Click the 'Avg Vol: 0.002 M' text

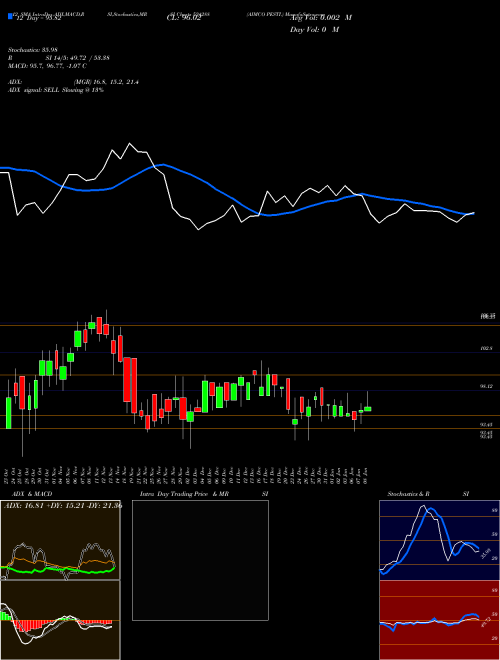tap(321, 18)
